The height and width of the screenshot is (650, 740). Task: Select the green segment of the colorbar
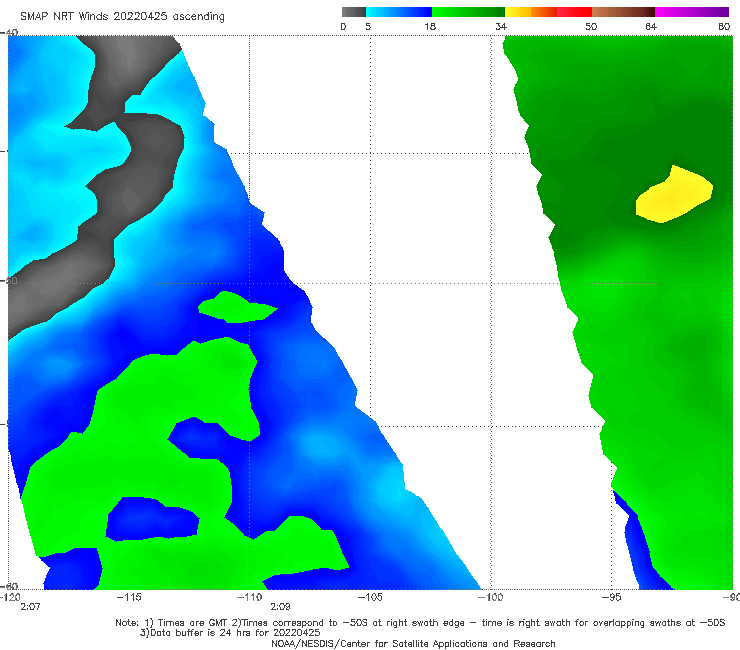point(469,12)
